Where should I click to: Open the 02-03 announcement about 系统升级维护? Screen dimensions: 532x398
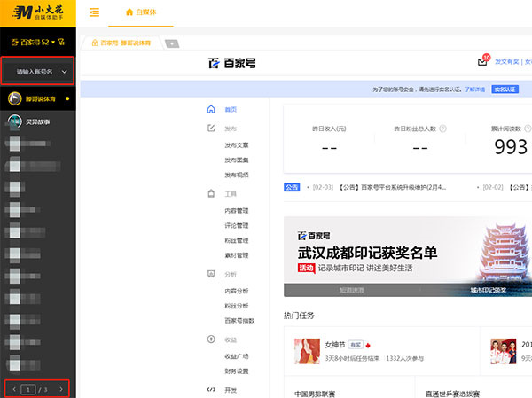point(379,187)
